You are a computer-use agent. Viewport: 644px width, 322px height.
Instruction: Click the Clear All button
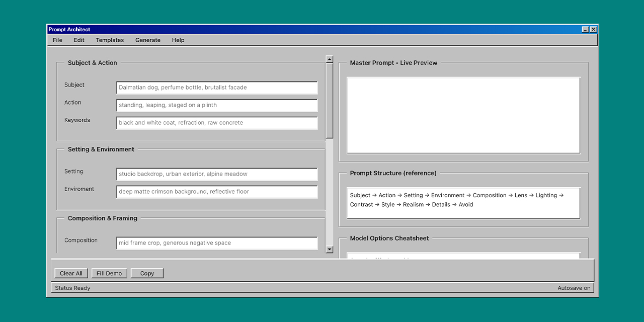[x=71, y=273]
